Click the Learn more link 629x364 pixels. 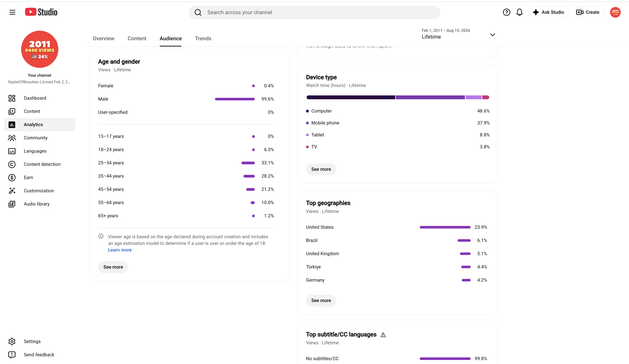coord(120,250)
